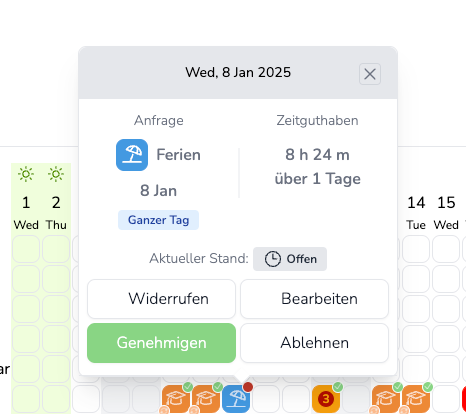Click the rightmost orange graduation cap entry
The width and height of the screenshot is (466, 414).
[x=416, y=399]
